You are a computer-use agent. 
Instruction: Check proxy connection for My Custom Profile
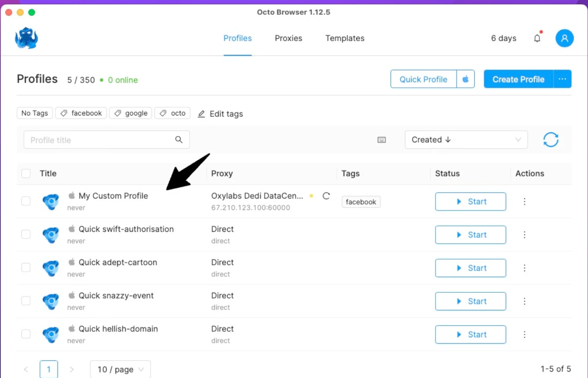(x=326, y=195)
